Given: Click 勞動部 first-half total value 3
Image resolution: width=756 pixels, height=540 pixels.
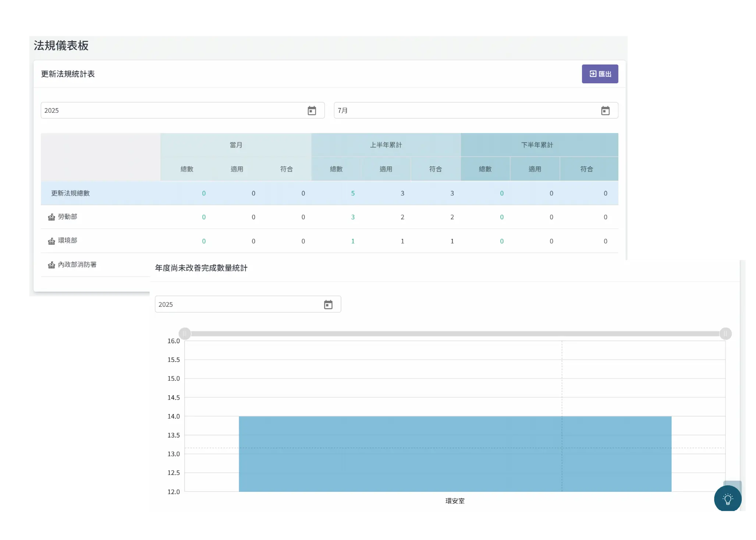Looking at the screenshot, I should [x=352, y=217].
